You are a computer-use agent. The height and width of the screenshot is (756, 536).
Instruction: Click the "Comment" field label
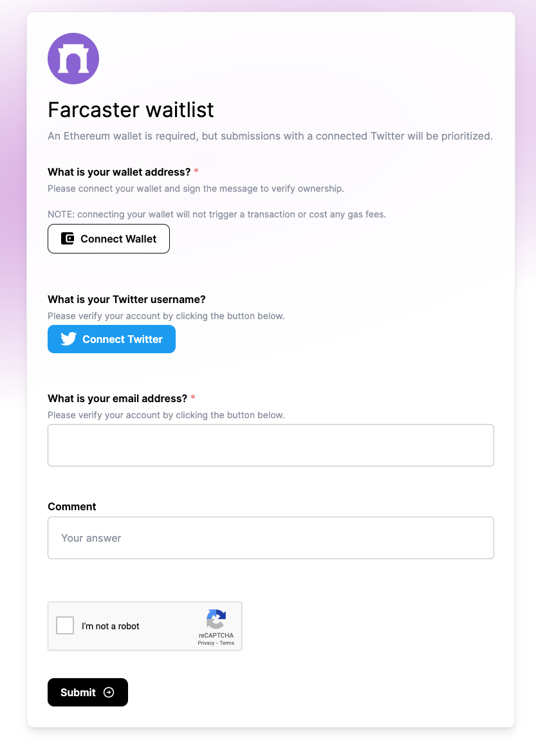click(x=72, y=506)
